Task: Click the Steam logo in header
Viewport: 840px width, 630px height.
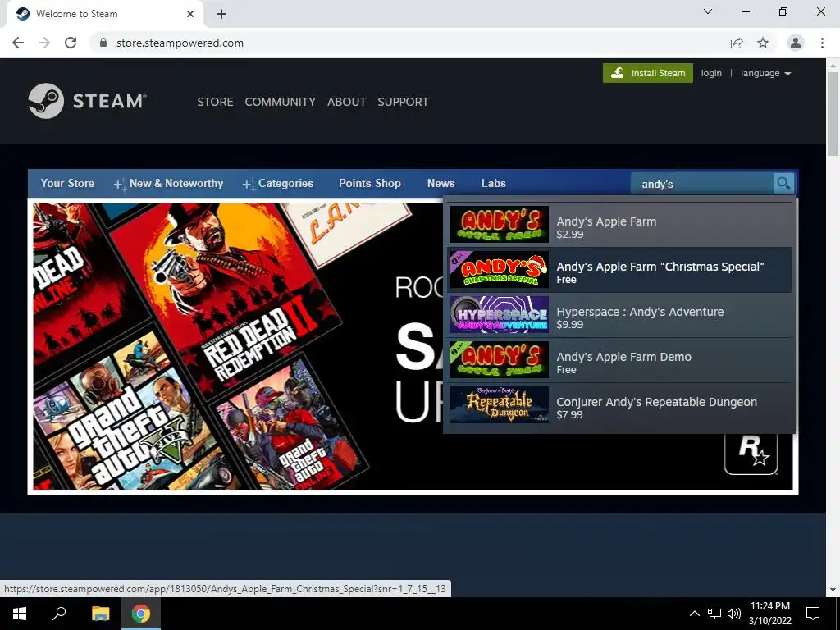Action: click(87, 101)
